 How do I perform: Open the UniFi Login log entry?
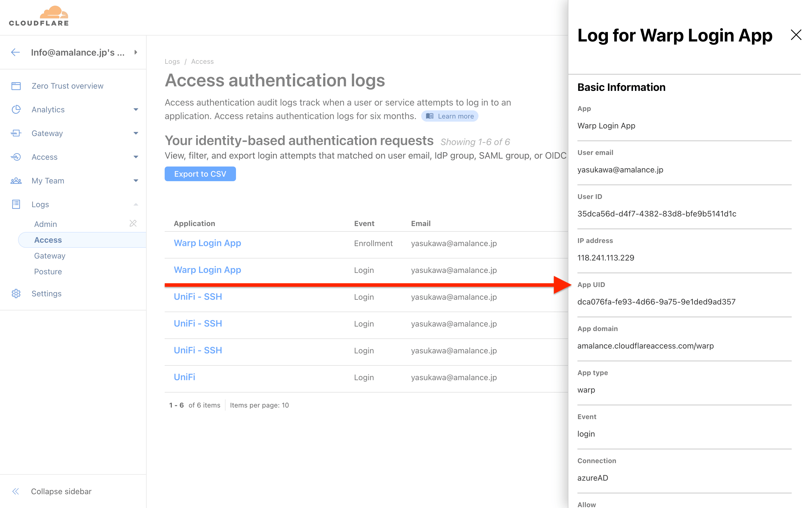[185, 377]
